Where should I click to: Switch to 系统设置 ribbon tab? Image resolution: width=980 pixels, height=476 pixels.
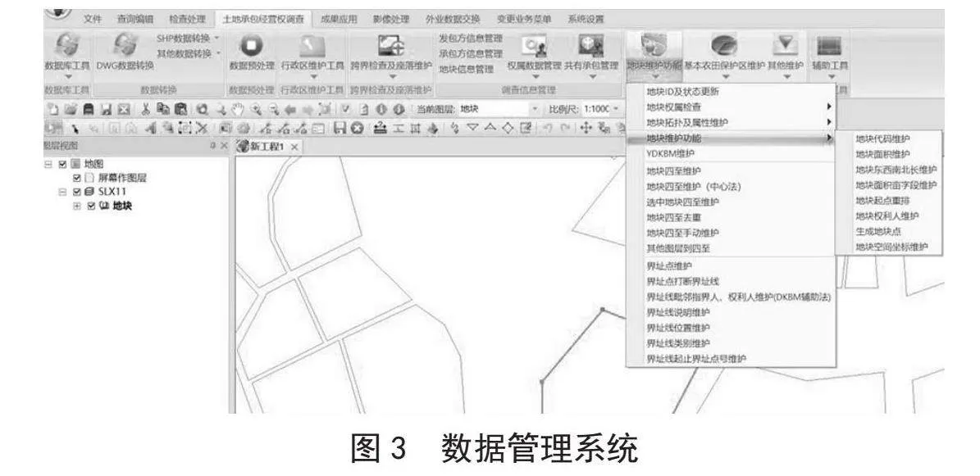(x=586, y=20)
